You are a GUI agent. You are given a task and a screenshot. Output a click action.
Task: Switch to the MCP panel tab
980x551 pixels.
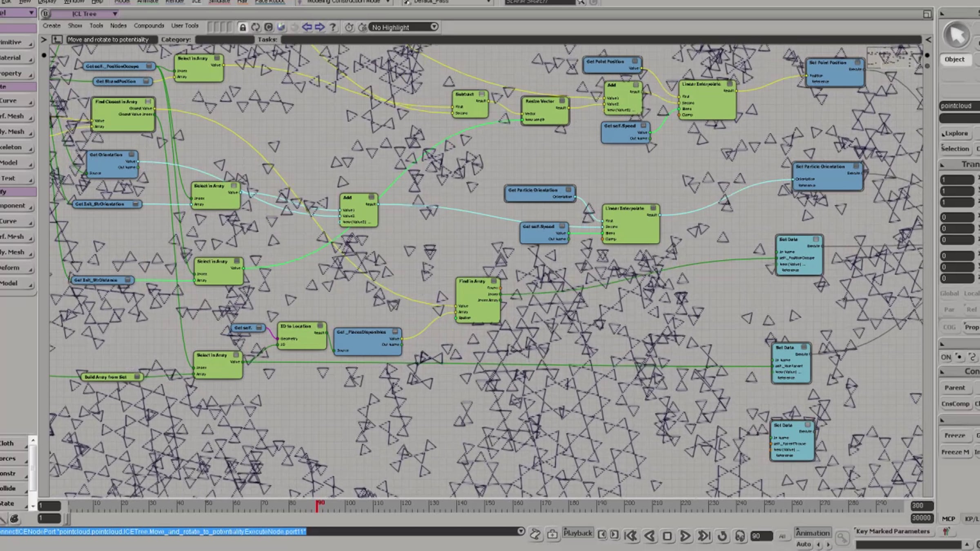click(x=949, y=519)
